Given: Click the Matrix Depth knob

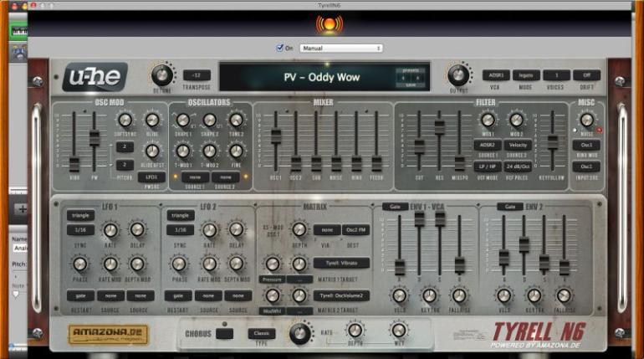Looking at the screenshot, I should click(299, 229).
